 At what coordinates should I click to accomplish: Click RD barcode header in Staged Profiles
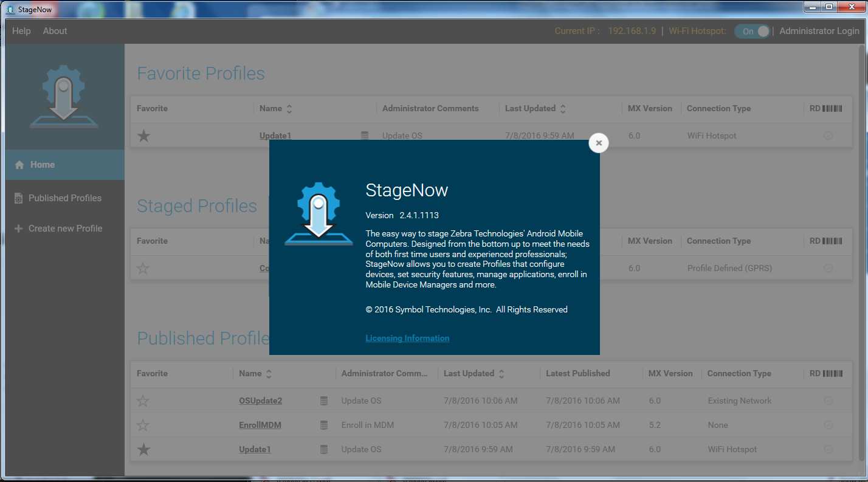[826, 241]
